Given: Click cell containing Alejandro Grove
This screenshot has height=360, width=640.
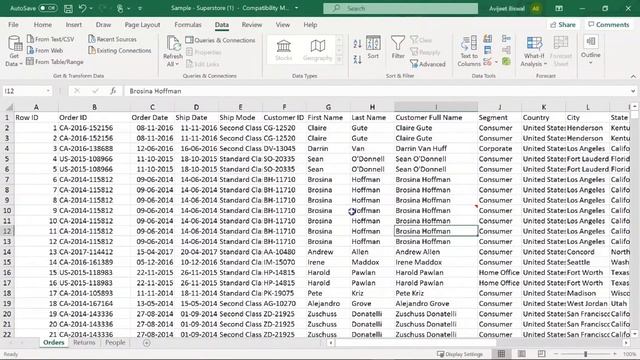Looking at the screenshot, I should 436,304.
